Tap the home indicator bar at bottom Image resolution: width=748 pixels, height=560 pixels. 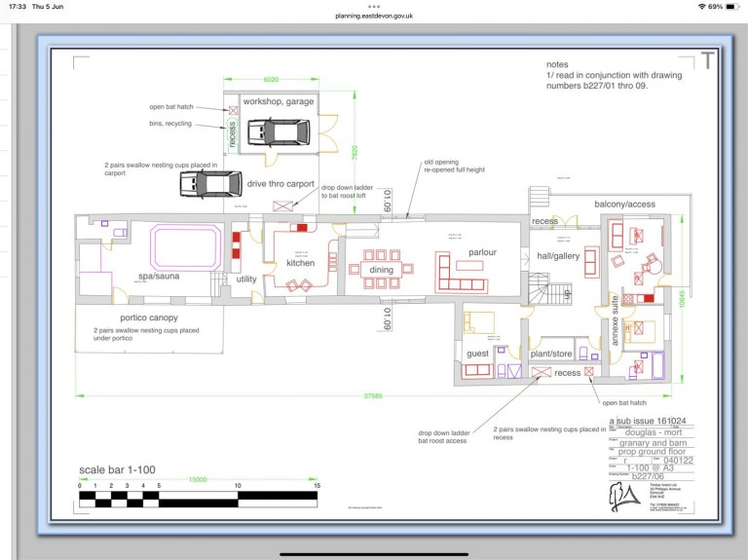(x=374, y=554)
